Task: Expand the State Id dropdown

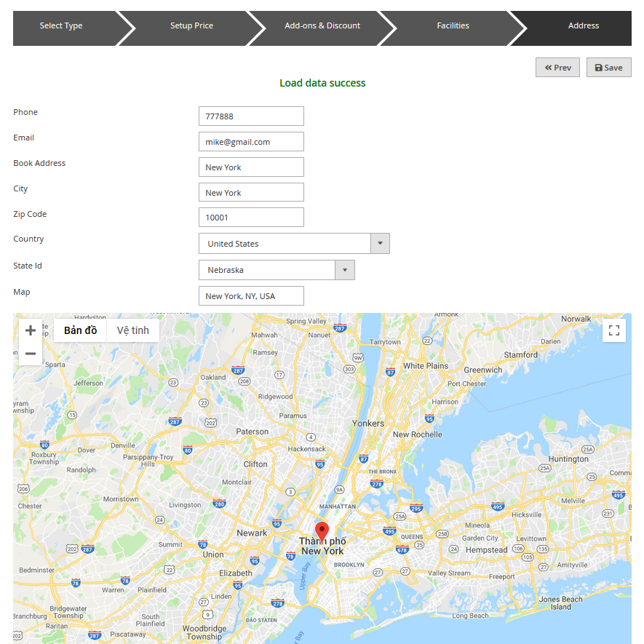Action: 277,270
